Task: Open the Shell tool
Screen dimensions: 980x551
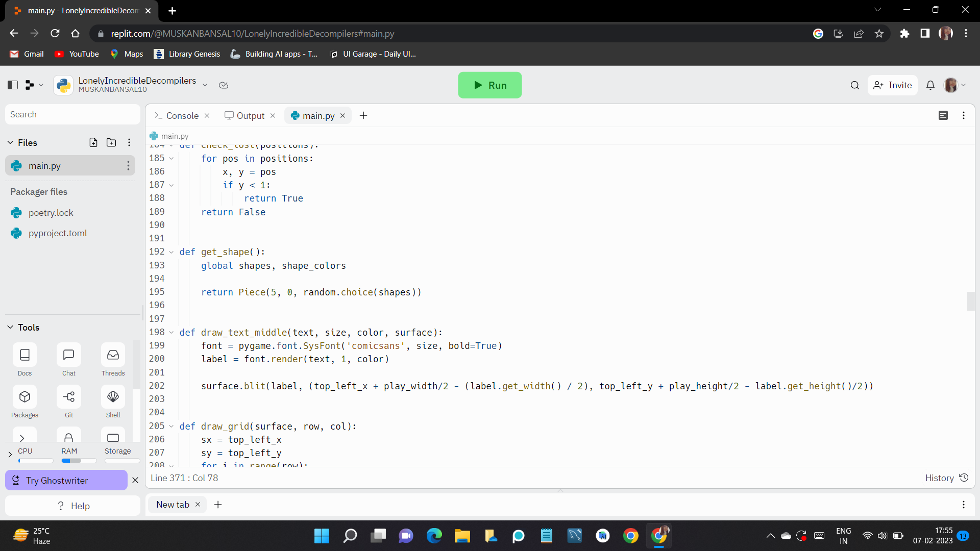Action: 113,402
